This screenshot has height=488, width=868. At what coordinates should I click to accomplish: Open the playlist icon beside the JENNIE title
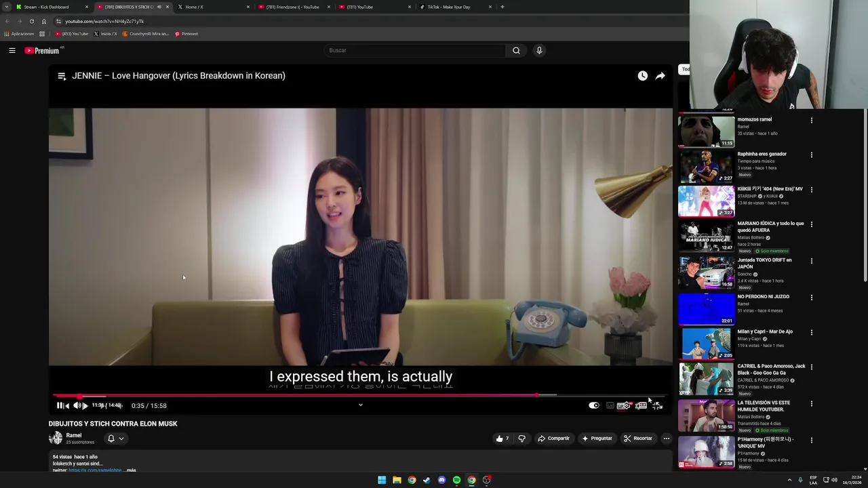62,76
